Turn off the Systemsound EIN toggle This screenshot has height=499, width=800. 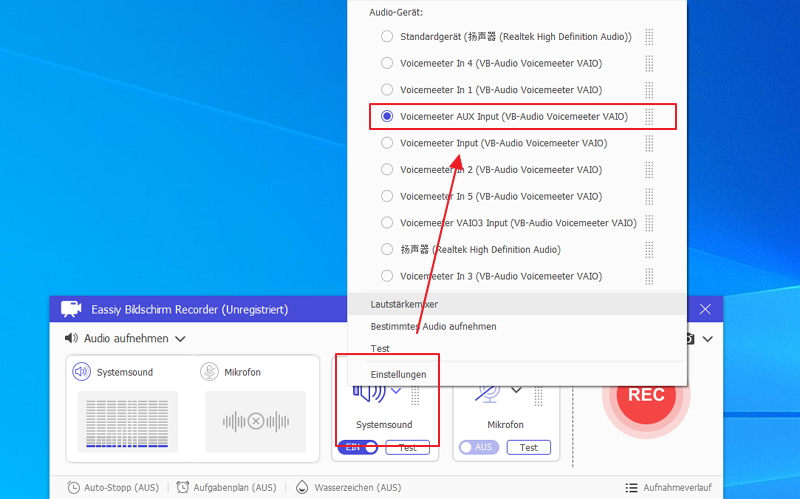click(358, 447)
